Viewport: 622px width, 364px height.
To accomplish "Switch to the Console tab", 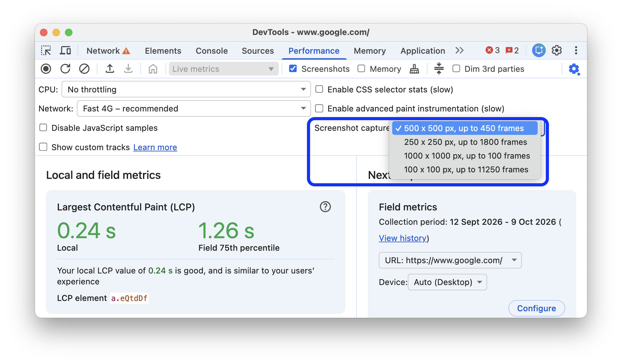I will click(212, 51).
